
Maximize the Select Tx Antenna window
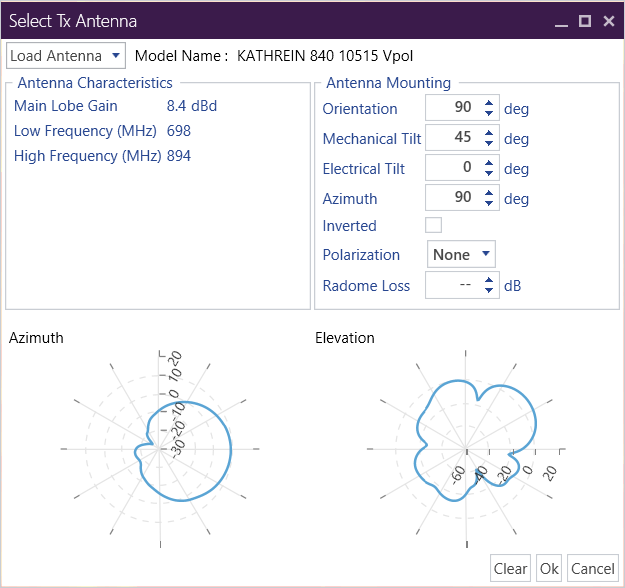pos(585,20)
